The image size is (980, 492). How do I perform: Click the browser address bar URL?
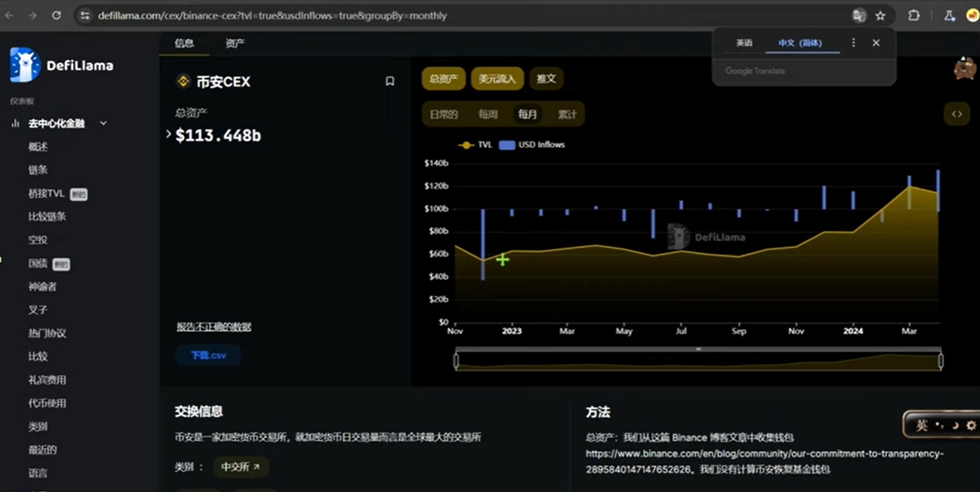(x=272, y=15)
